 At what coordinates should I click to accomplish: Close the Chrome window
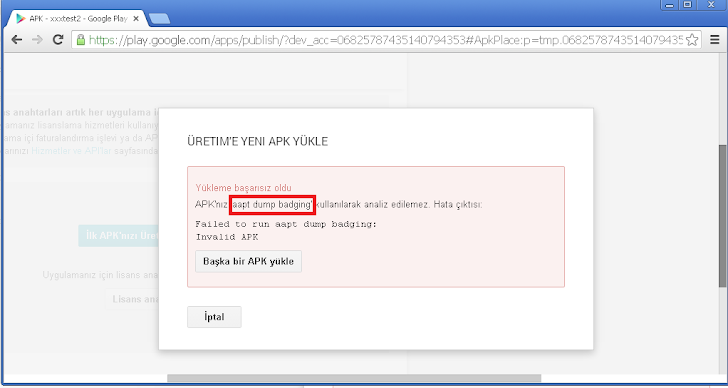(711, 5)
